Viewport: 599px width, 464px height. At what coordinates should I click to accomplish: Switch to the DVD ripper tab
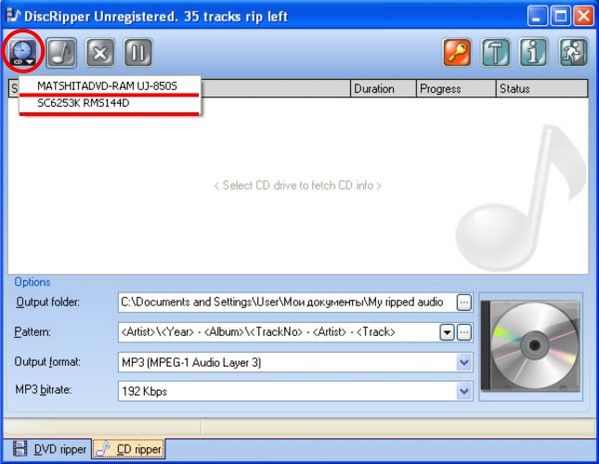[x=50, y=449]
